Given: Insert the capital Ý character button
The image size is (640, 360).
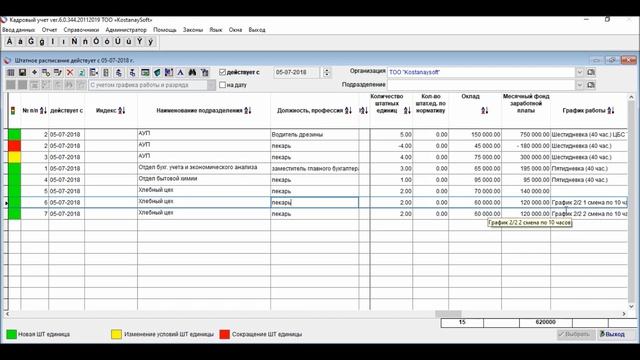Looking at the screenshot, I should (140, 42).
